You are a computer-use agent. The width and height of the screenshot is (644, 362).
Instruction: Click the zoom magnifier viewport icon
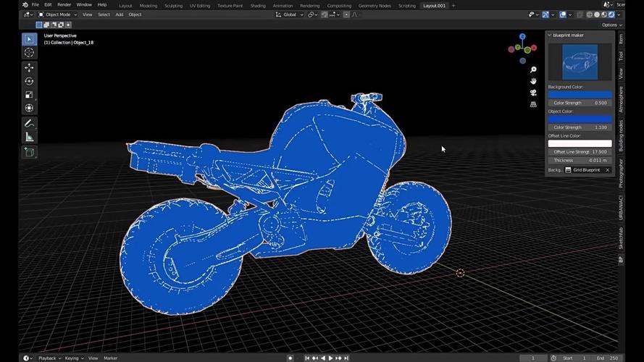click(x=533, y=70)
